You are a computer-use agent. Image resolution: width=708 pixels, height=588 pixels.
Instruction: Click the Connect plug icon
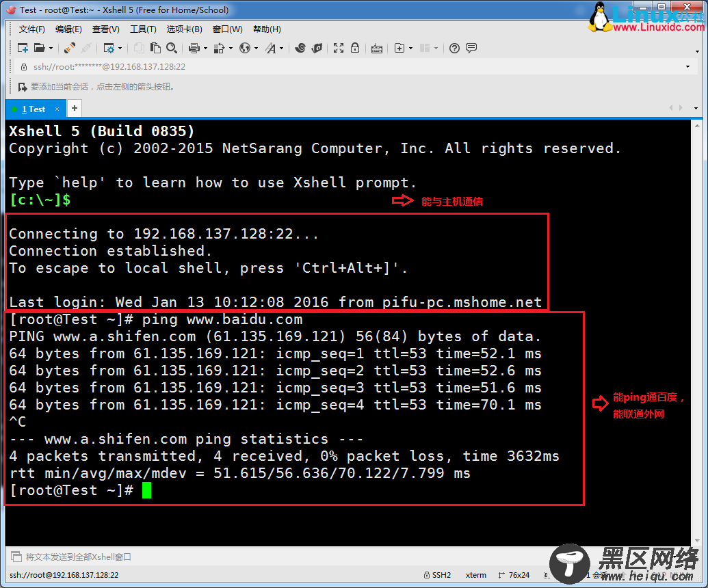(70, 48)
